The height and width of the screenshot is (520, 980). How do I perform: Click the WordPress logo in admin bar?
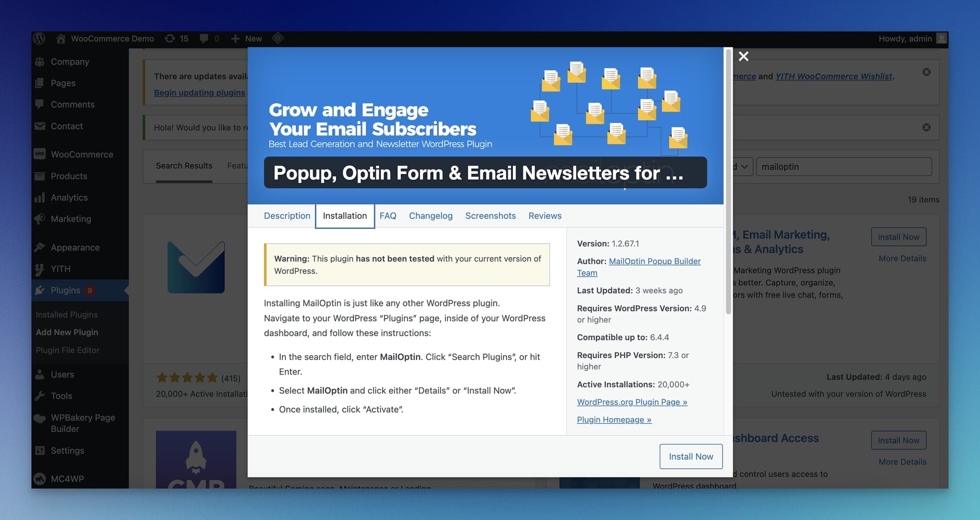pyautogui.click(x=39, y=38)
